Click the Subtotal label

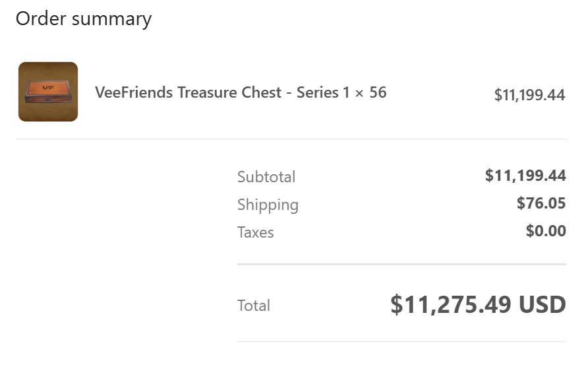pyautogui.click(x=266, y=177)
